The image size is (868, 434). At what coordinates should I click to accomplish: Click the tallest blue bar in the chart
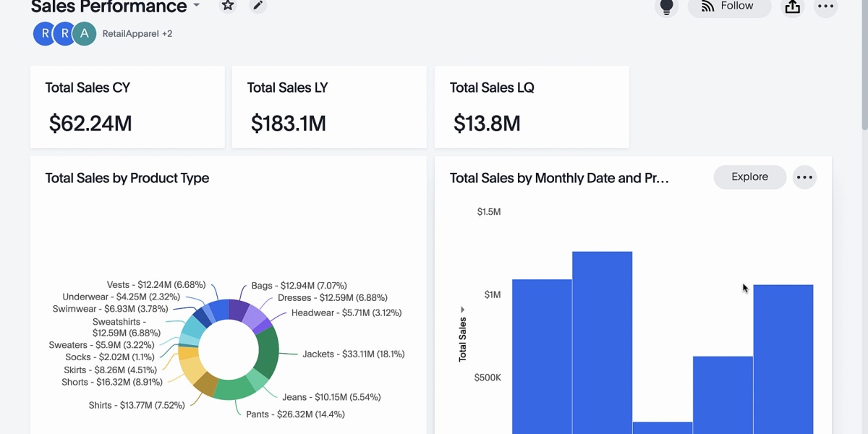click(x=603, y=343)
